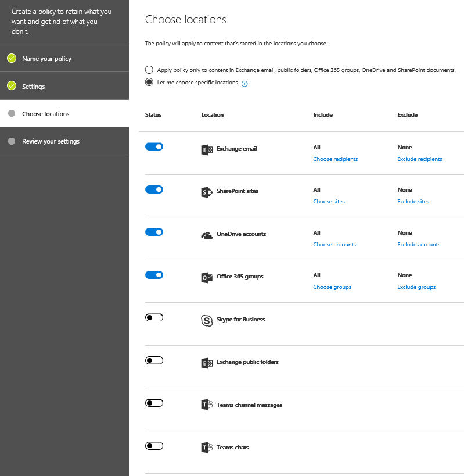Viewport: 464px width, 476px height.
Task: Open the Choose sites link
Action: (329, 202)
